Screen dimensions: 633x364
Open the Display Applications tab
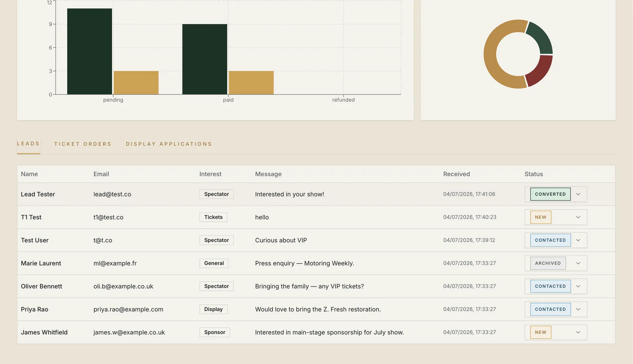point(169,144)
